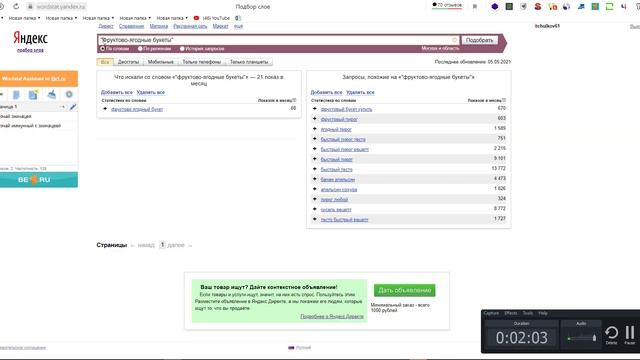Add the 'фруктовый букет купить' query with plus icon

(x=315, y=109)
